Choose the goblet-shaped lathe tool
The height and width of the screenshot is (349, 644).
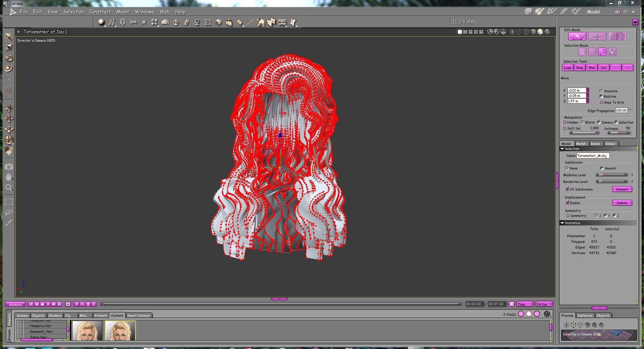(x=197, y=22)
